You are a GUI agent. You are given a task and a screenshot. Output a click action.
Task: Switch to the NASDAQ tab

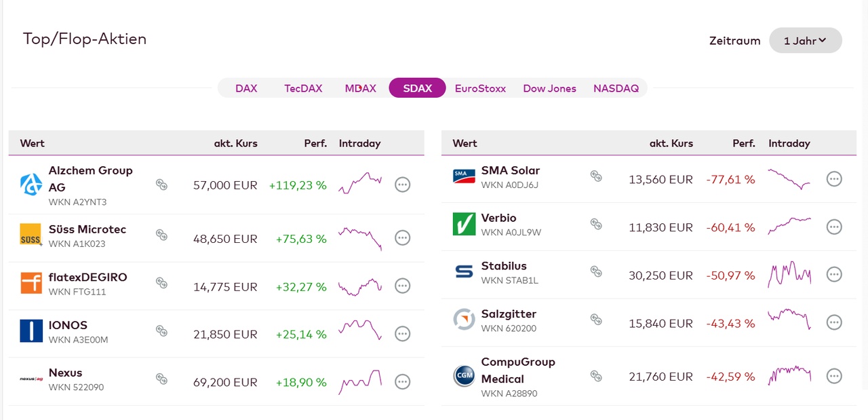(x=616, y=88)
